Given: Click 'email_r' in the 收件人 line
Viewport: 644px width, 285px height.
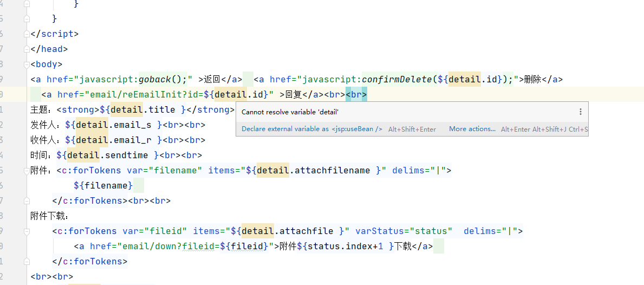Looking at the screenshot, I should (x=133, y=140).
